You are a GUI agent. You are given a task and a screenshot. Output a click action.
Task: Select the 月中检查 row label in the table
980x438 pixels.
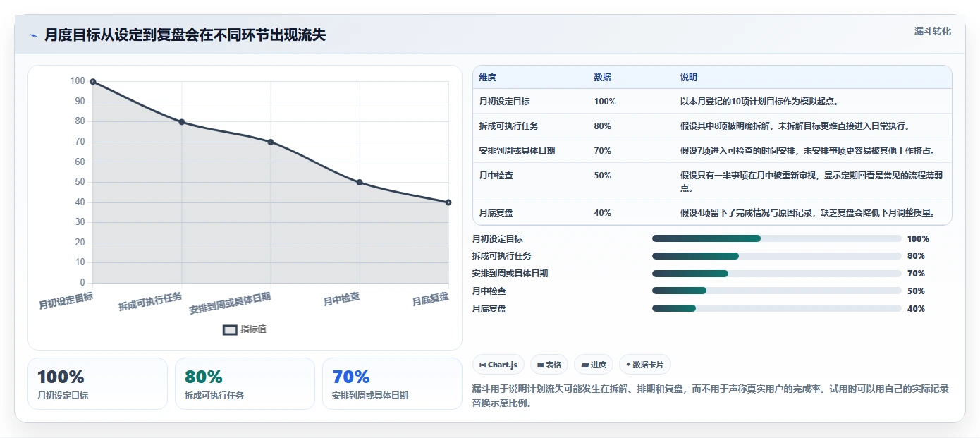[x=496, y=175]
